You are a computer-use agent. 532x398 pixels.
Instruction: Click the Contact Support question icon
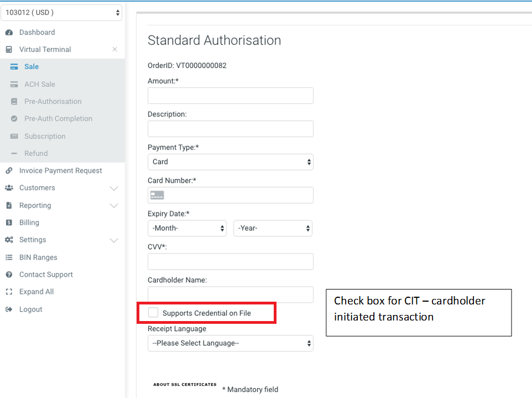click(x=9, y=275)
